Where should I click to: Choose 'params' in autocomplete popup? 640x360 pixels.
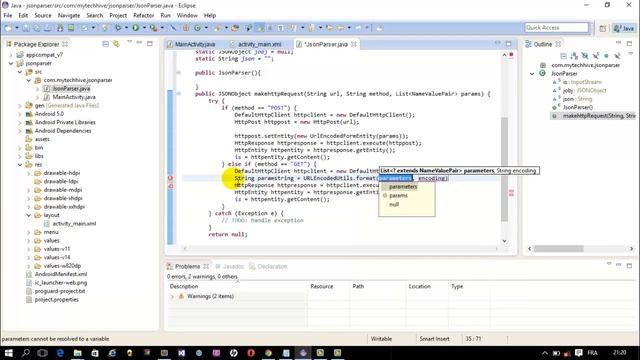tap(398, 196)
